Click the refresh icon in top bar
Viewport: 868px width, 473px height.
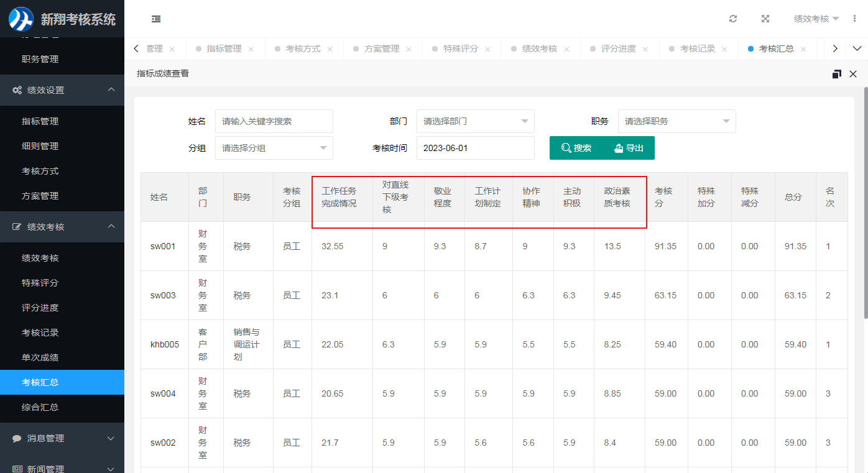733,19
